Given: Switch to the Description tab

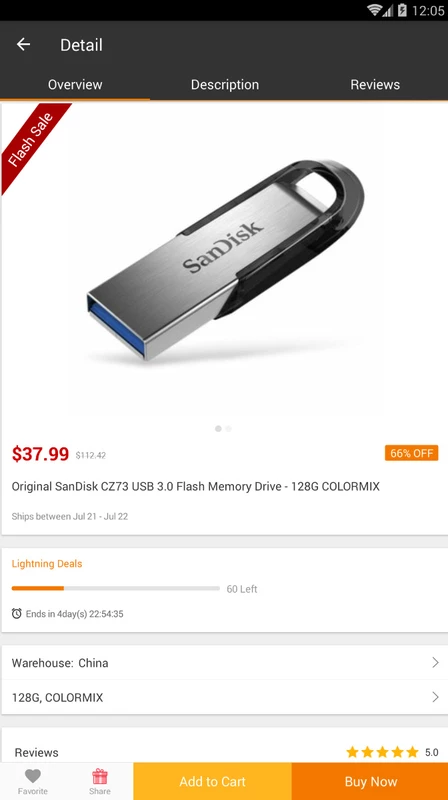Looking at the screenshot, I should pos(225,84).
